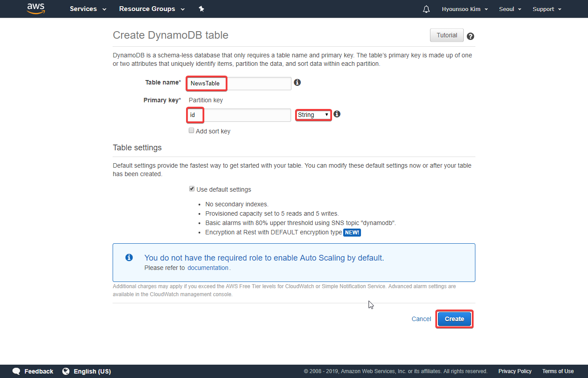Click the info icon in Auto Scaling notice
Screen dimensions: 588x378
129,257
